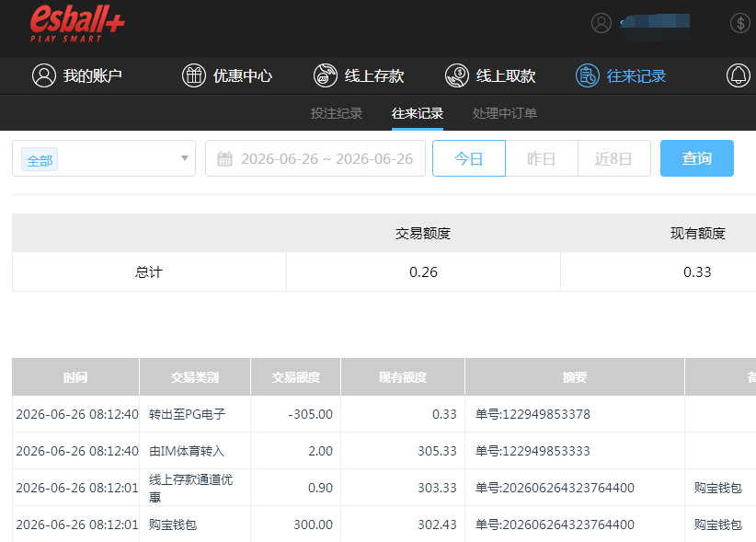The width and height of the screenshot is (756, 542).
Task: Switch to 投注纪录 tab
Action: [337, 113]
